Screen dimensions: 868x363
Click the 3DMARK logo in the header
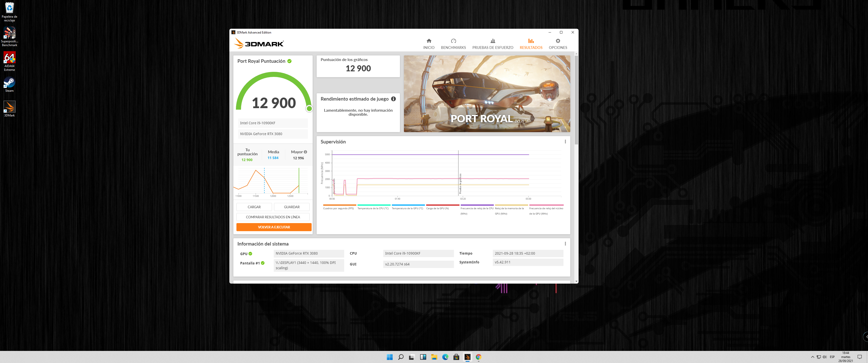pyautogui.click(x=259, y=43)
